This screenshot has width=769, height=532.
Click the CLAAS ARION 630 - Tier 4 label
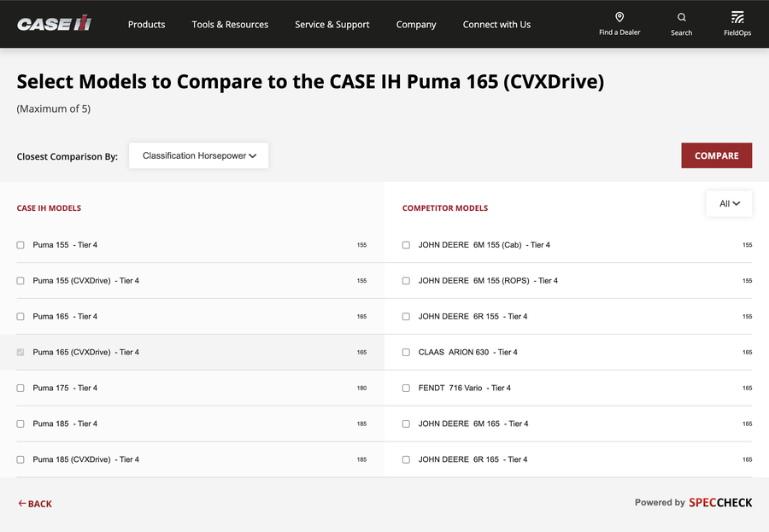pyautogui.click(x=467, y=352)
